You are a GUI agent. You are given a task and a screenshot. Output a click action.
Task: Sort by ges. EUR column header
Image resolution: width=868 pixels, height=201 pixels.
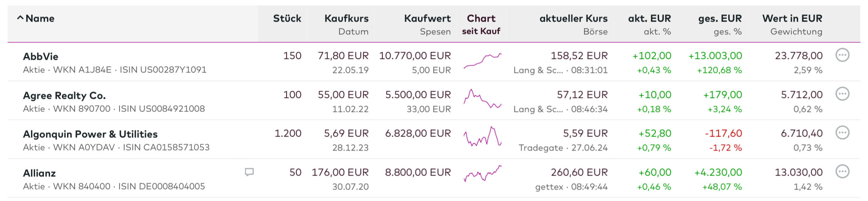720,18
